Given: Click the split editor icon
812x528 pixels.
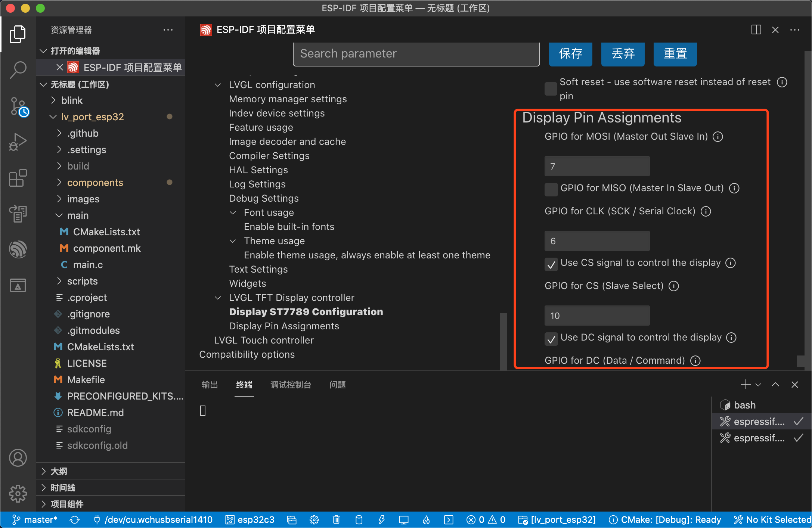Looking at the screenshot, I should (756, 30).
